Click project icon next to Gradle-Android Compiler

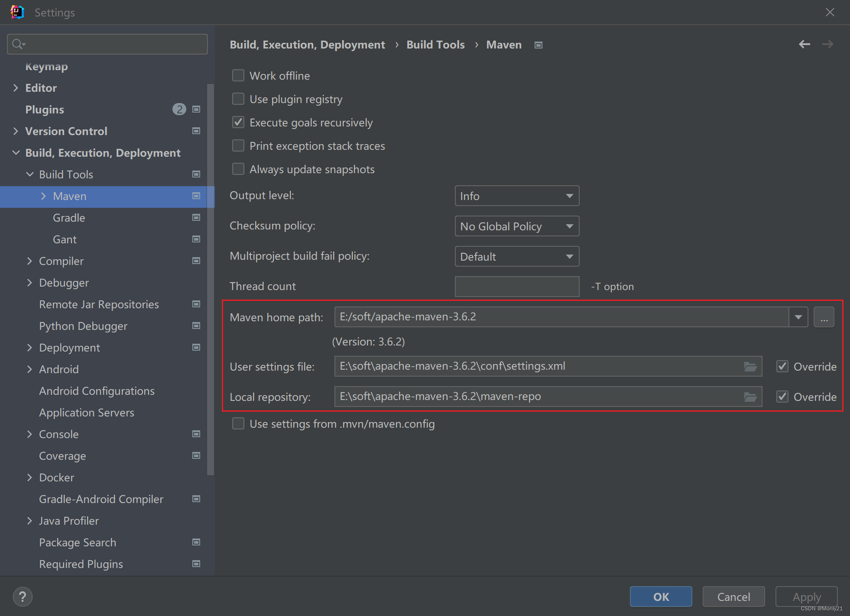pos(196,499)
